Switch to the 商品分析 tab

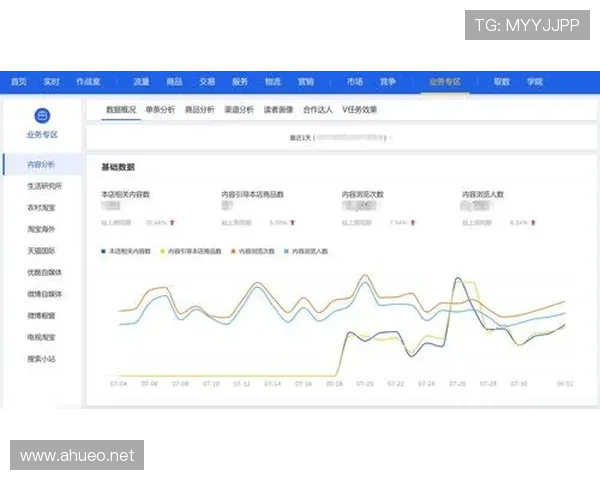click(200, 110)
